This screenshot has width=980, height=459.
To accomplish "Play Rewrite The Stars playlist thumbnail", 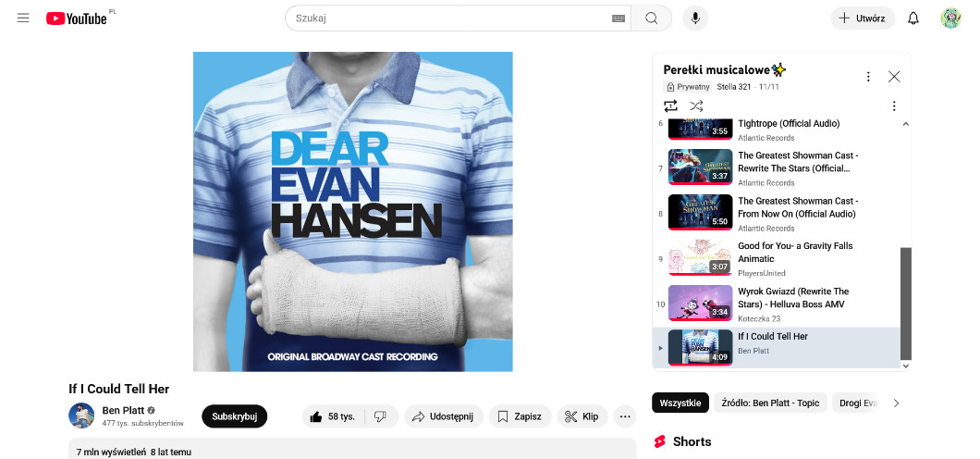I will pyautogui.click(x=700, y=167).
